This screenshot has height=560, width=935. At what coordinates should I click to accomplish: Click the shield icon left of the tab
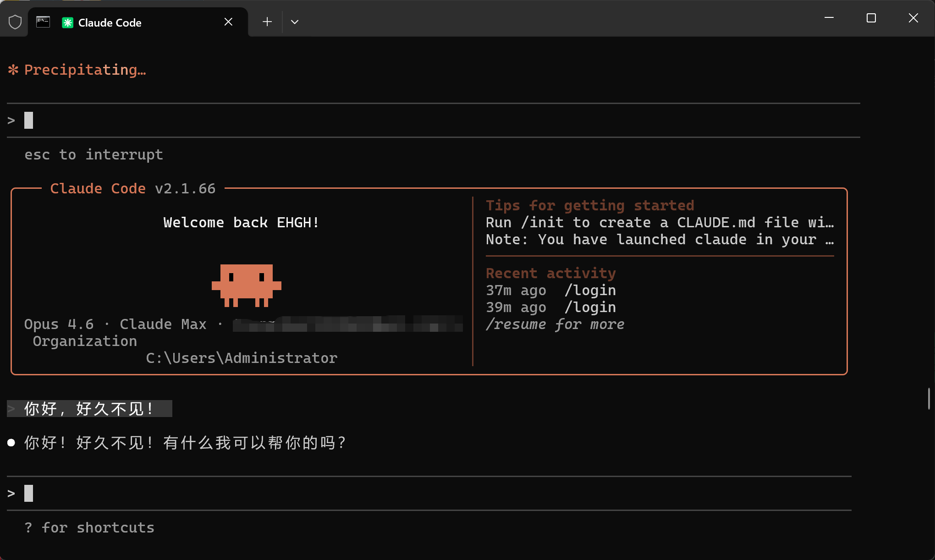15,22
